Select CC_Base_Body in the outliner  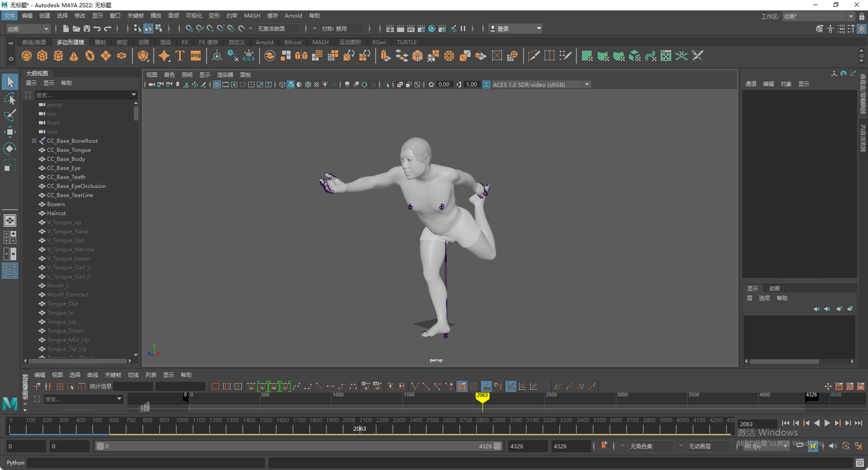[66, 159]
